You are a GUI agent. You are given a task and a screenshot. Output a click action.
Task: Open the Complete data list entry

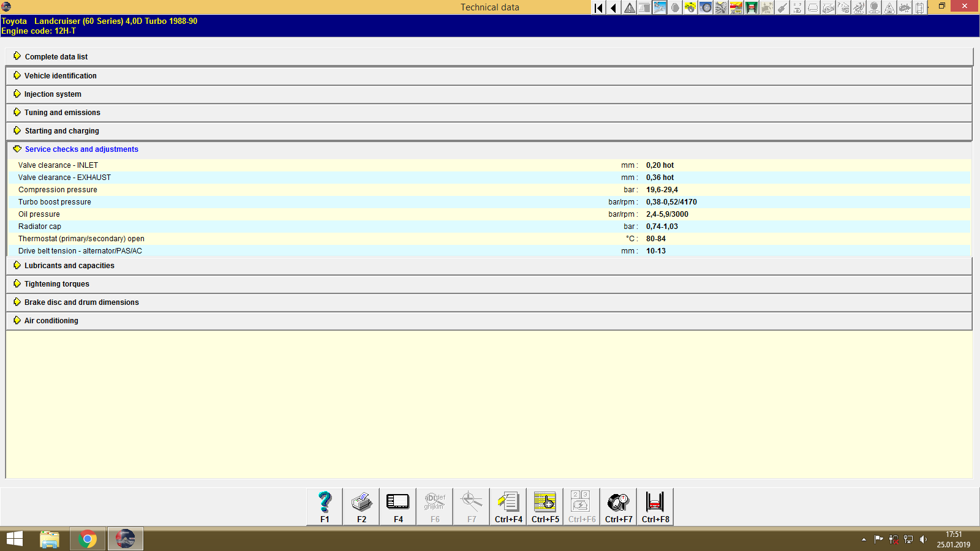click(56, 56)
